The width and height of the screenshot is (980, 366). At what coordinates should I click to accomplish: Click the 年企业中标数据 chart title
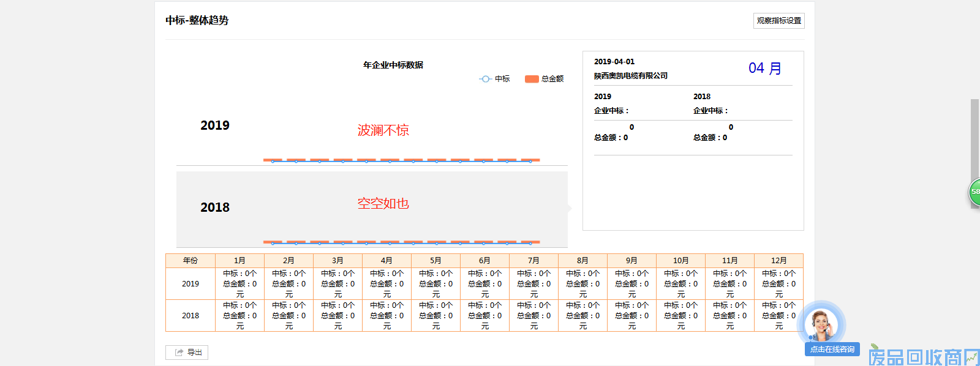pyautogui.click(x=393, y=65)
